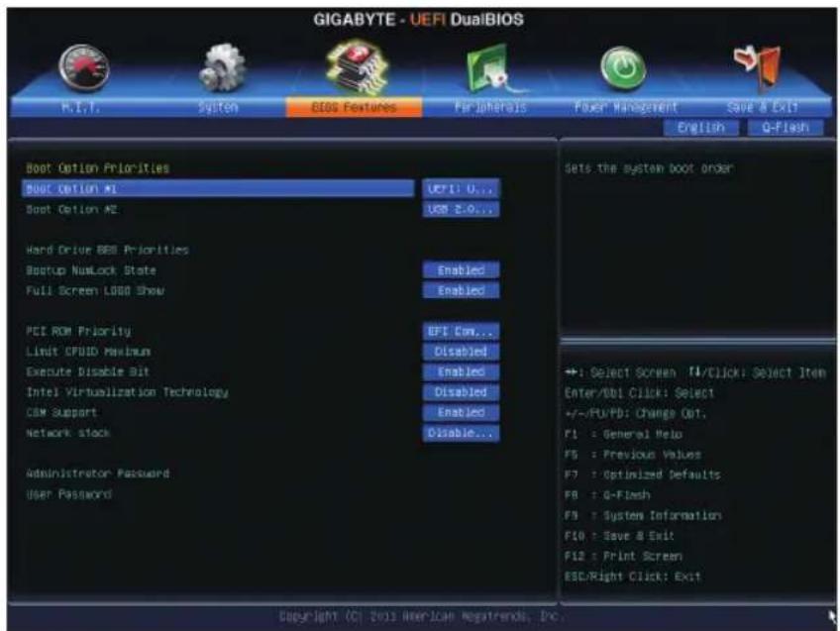Toggle Bootup NumLock State Enabled value

461,270
